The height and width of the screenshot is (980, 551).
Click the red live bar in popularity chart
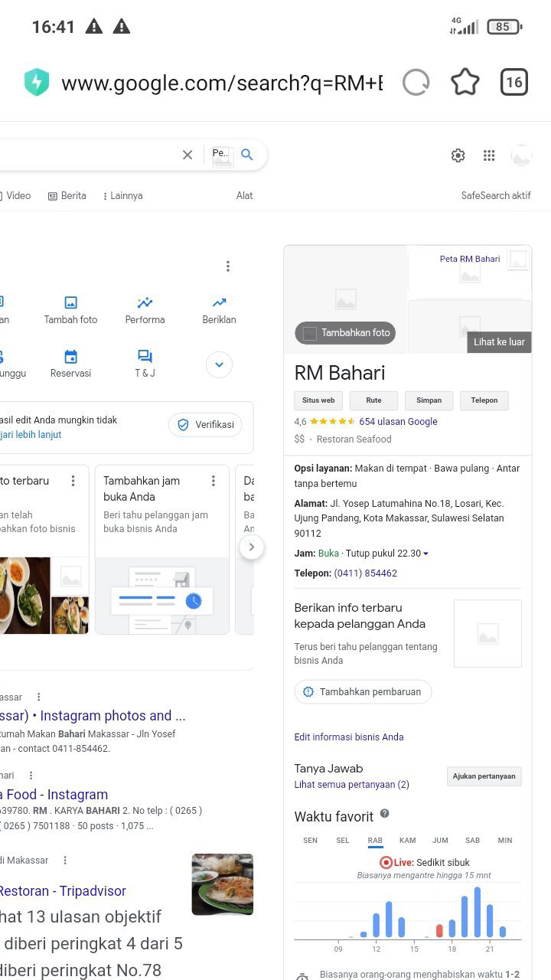(x=439, y=930)
